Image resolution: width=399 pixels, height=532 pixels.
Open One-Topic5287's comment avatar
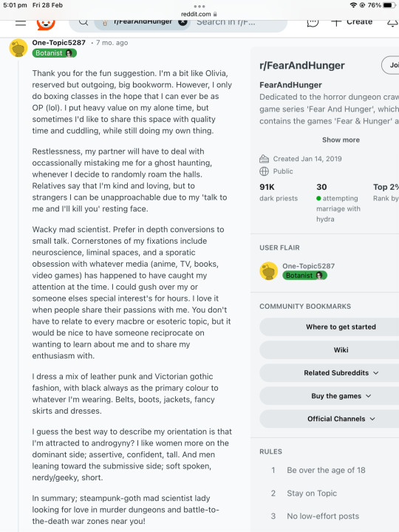point(18,48)
